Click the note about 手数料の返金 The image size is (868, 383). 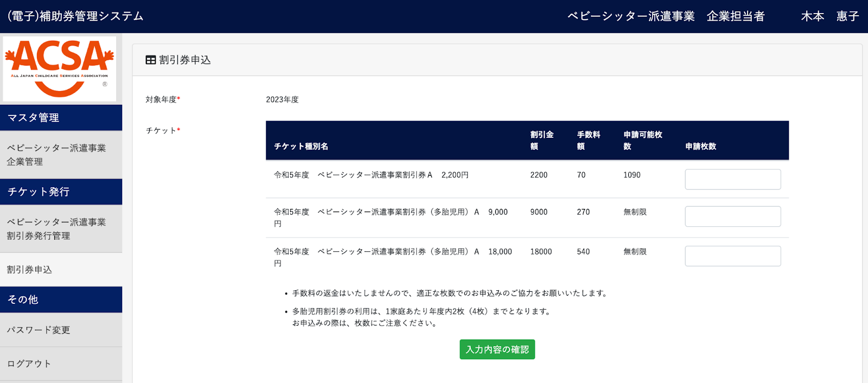450,293
